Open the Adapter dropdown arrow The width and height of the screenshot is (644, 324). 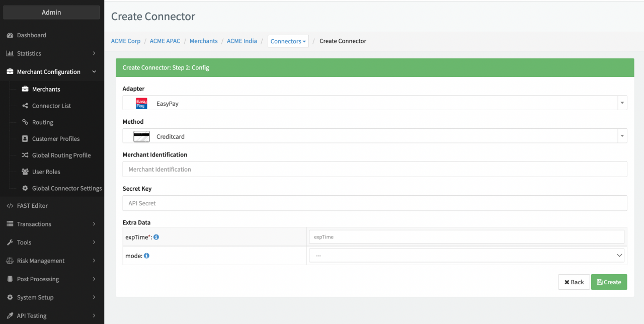click(x=622, y=103)
